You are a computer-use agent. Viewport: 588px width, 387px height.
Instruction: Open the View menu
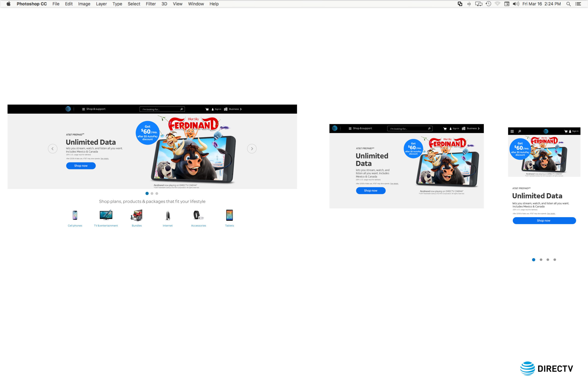177,4
